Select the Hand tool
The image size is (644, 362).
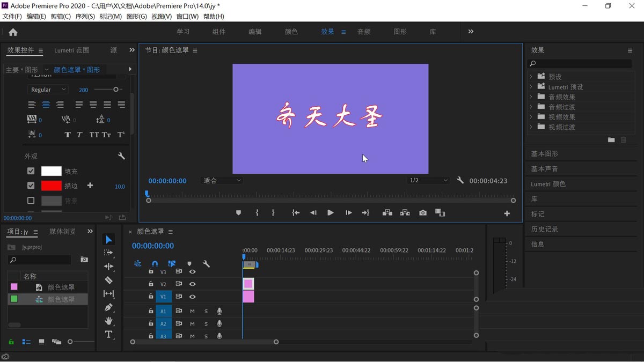(109, 322)
